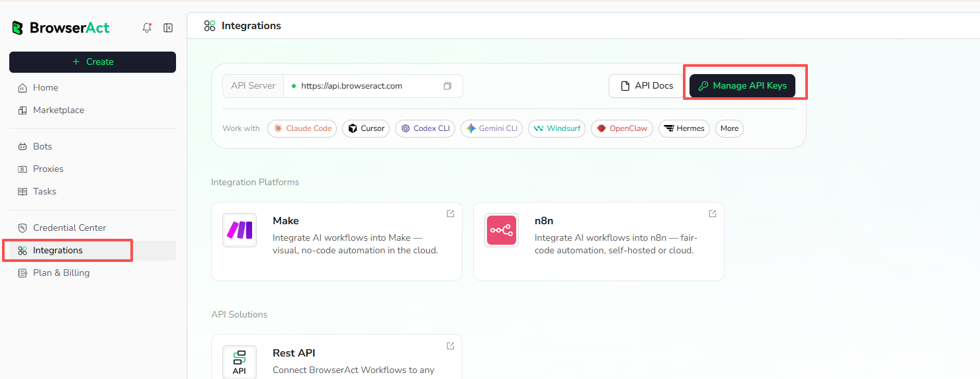
Task: Click the n8n logo thumbnail
Action: 502,230
